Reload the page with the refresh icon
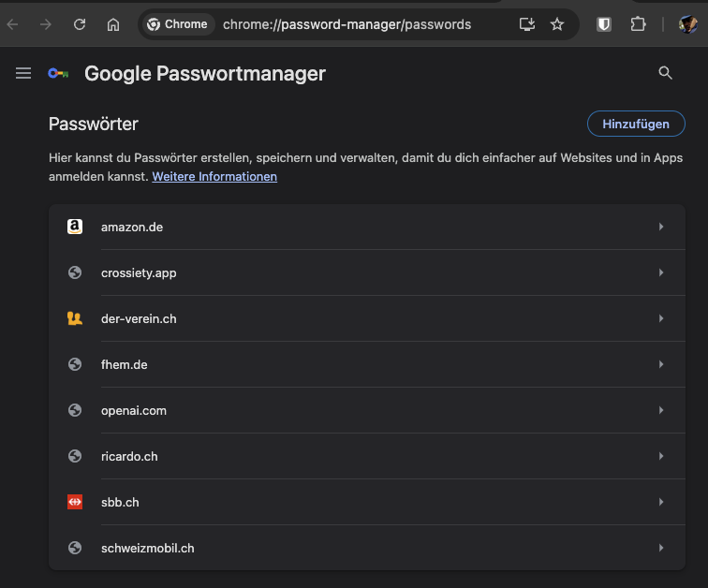Viewport: 708px width, 588px height. point(80,24)
